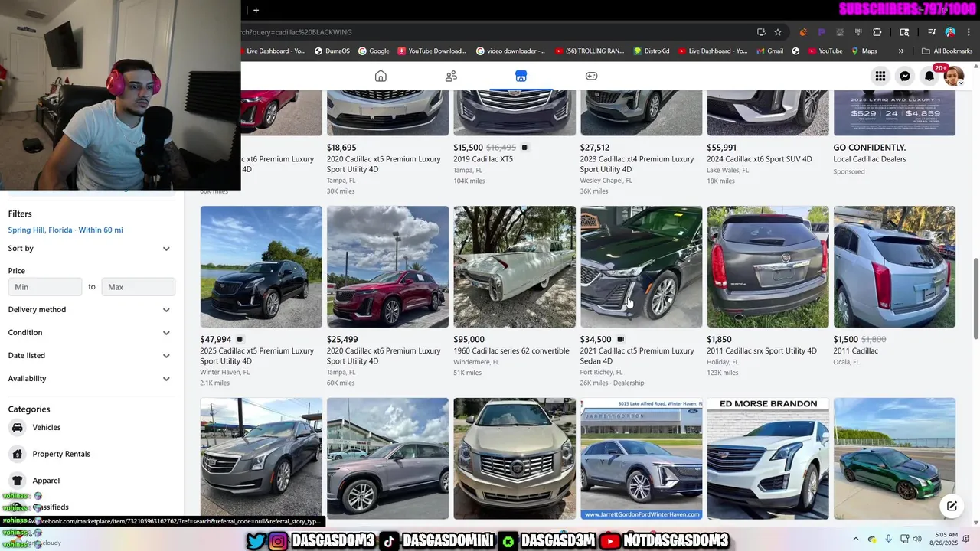
Task: Open the Jarrett Gordon Ford Winter Haven listing
Action: point(641,458)
